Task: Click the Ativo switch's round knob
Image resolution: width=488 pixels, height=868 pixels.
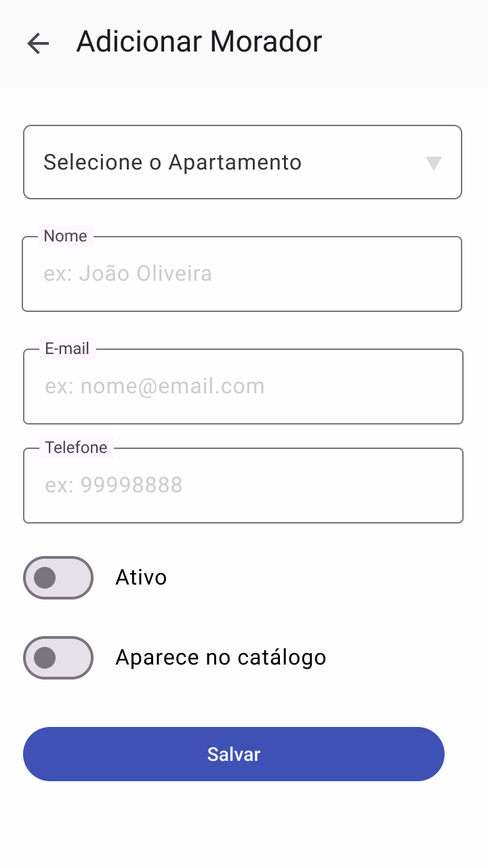Action: coord(45,578)
